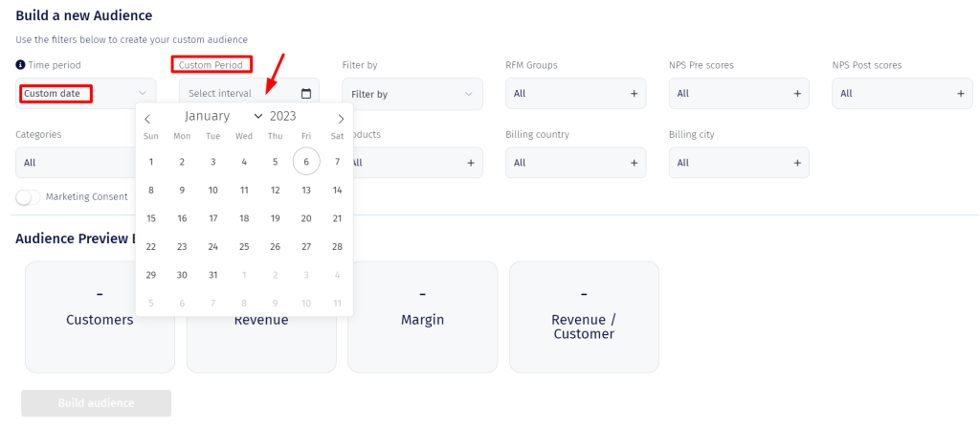Add an RFM Groups filter with plus icon

point(634,94)
